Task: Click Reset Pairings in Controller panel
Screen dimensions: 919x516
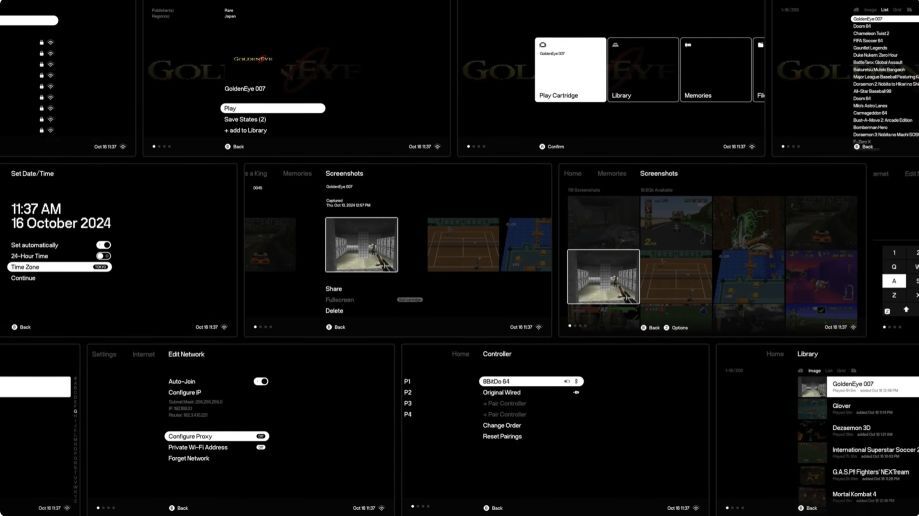Action: click(x=502, y=437)
